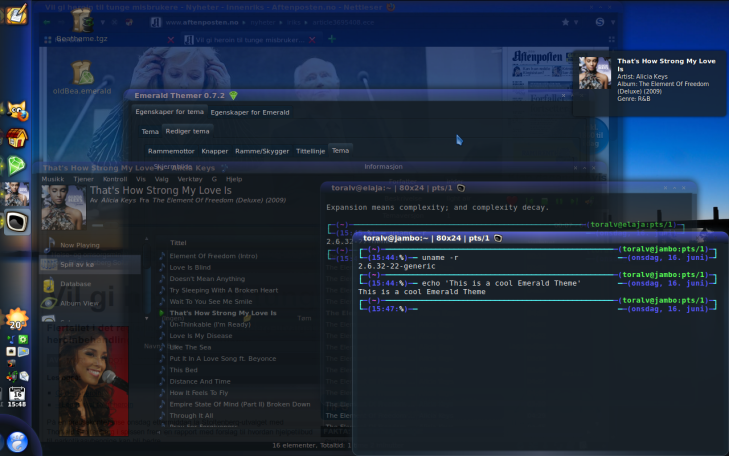Open the Valg menu
The width and height of the screenshot is (729, 456).
(x=161, y=179)
